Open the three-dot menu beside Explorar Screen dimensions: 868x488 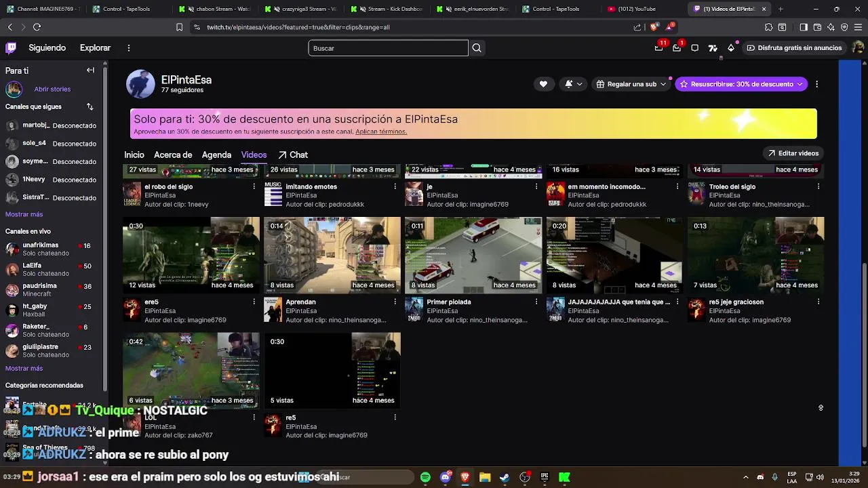point(129,48)
